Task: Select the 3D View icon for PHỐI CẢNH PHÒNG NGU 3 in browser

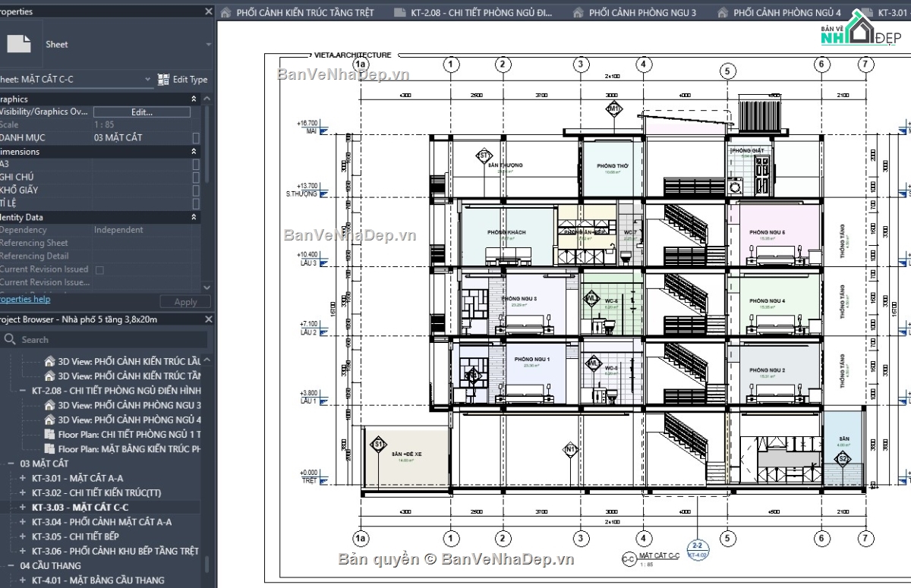Action: coord(50,405)
